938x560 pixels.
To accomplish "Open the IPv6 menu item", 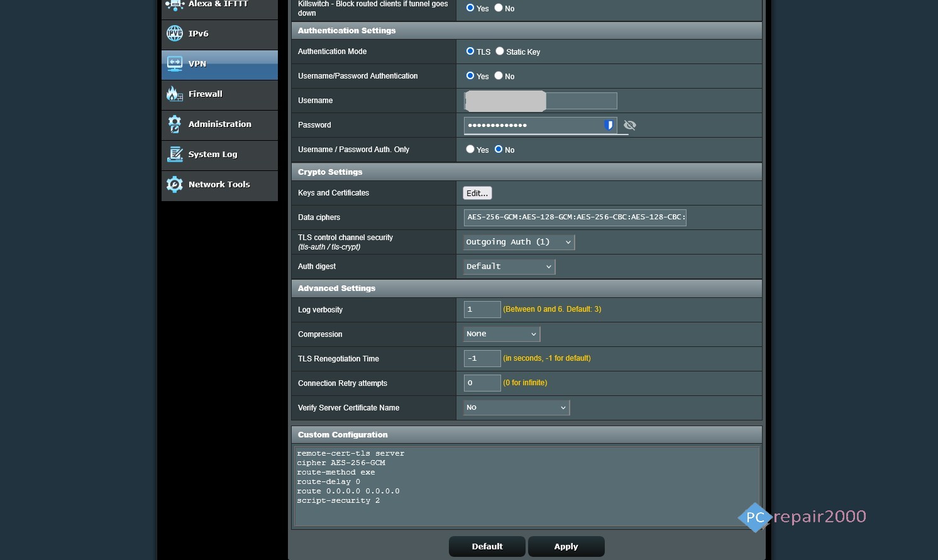I will (x=219, y=35).
